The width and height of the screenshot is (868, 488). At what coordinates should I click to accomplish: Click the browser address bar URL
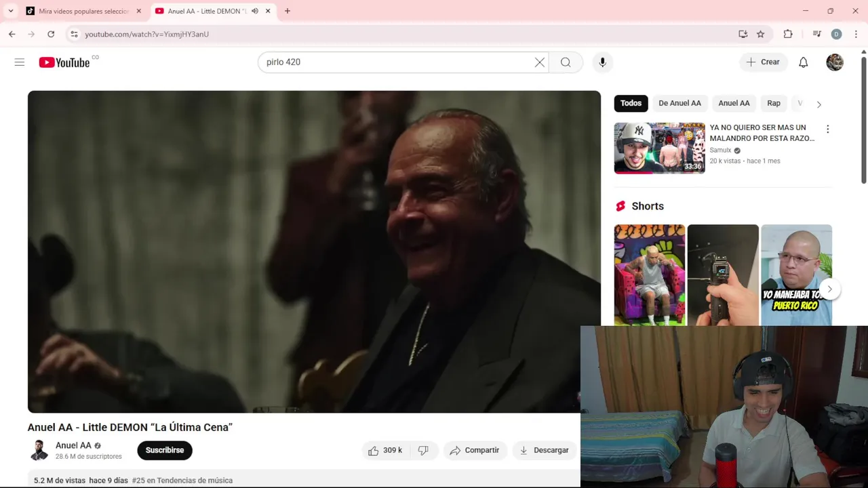coord(147,34)
